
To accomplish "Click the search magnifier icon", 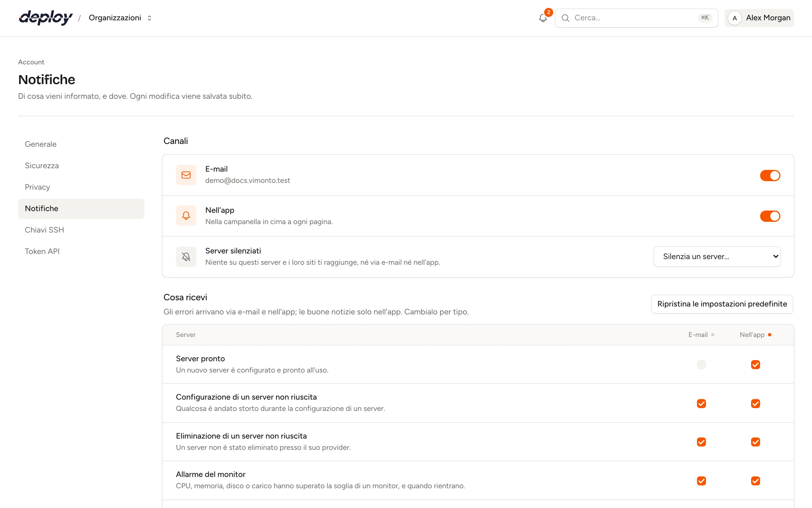I will click(x=565, y=18).
